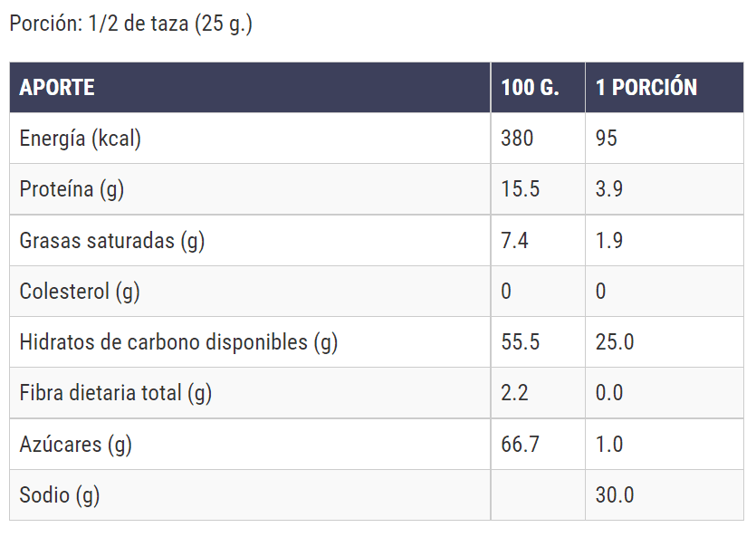This screenshot has width=756, height=537.
Task: Select the 66.7 sugar value cell
Action: [x=520, y=445]
